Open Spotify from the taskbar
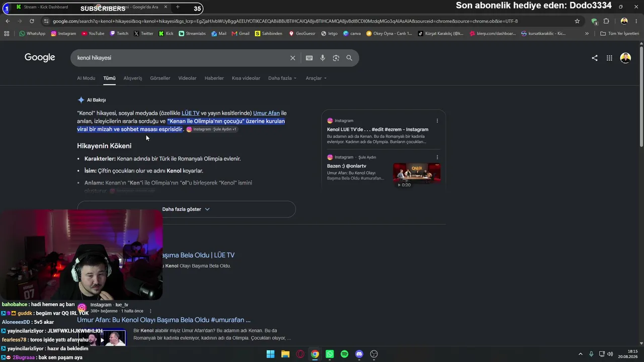 point(344,354)
